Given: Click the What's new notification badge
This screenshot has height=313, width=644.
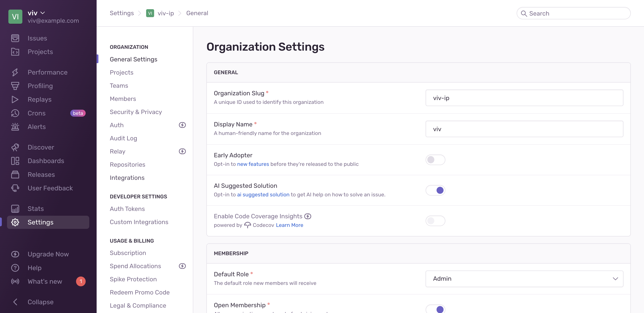Looking at the screenshot, I should point(81,281).
